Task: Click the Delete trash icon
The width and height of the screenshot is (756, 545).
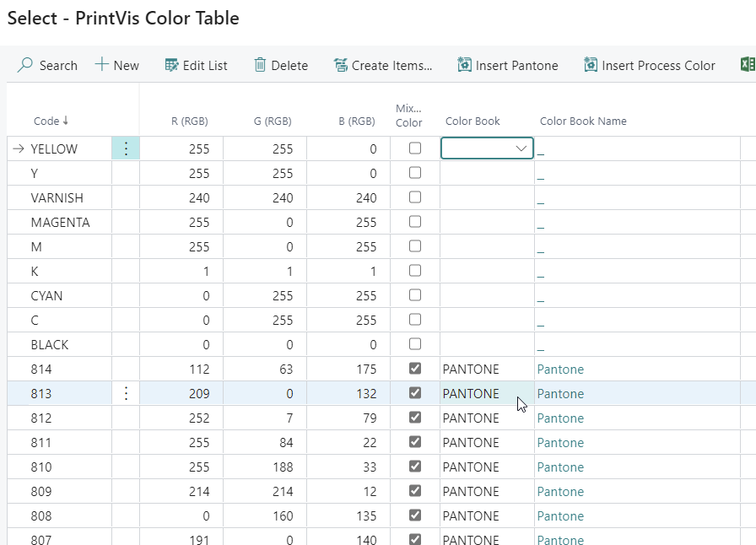Action: pyautogui.click(x=260, y=65)
